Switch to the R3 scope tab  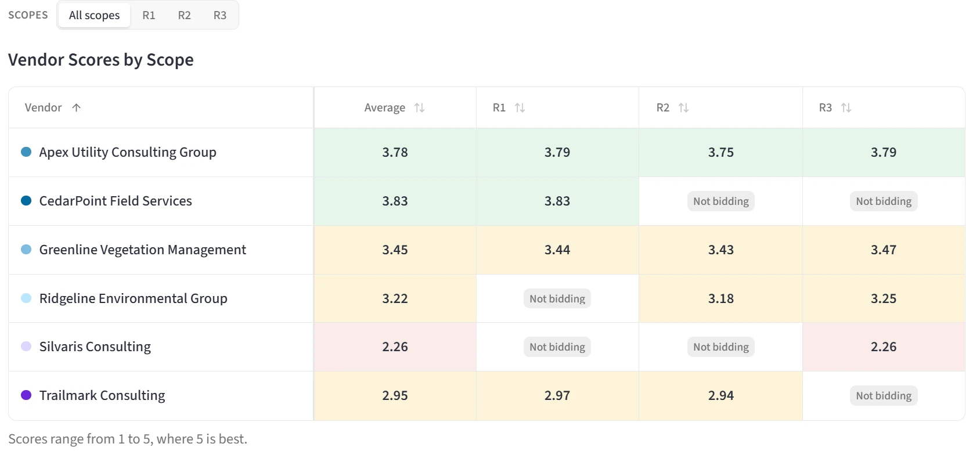(219, 15)
